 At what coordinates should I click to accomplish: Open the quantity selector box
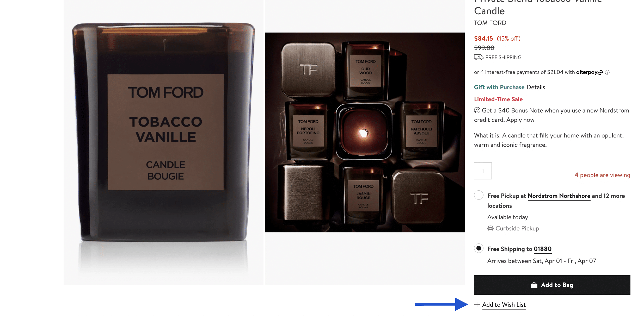[483, 171]
